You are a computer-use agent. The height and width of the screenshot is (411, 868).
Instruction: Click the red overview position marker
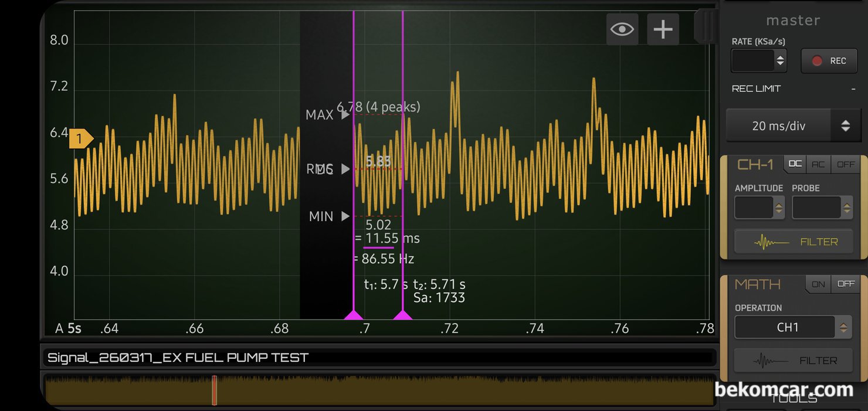[215, 390]
